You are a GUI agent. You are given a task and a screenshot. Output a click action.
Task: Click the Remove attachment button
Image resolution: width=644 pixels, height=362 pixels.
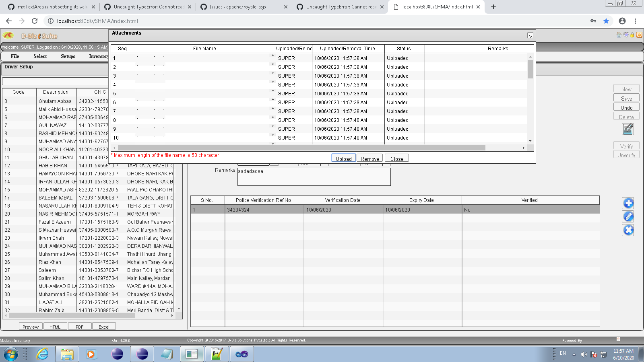tap(370, 158)
